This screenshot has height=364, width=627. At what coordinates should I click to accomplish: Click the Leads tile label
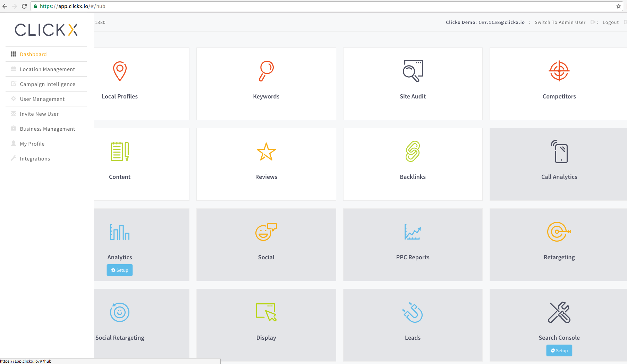tap(413, 338)
